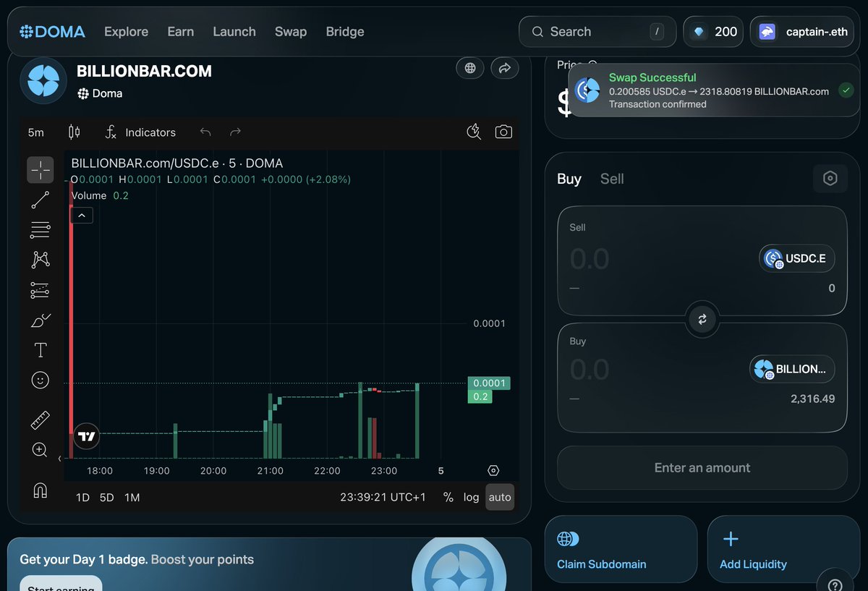Change the candlestick chart style

pos(74,132)
